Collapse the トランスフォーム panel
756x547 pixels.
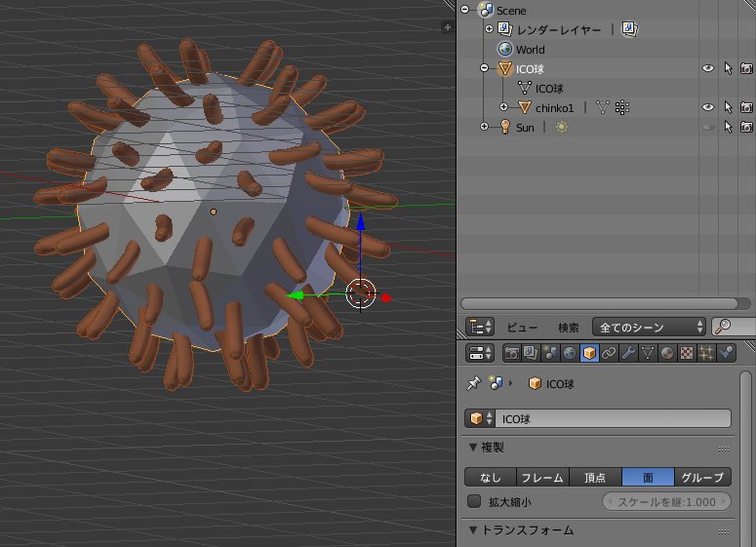pyautogui.click(x=473, y=530)
